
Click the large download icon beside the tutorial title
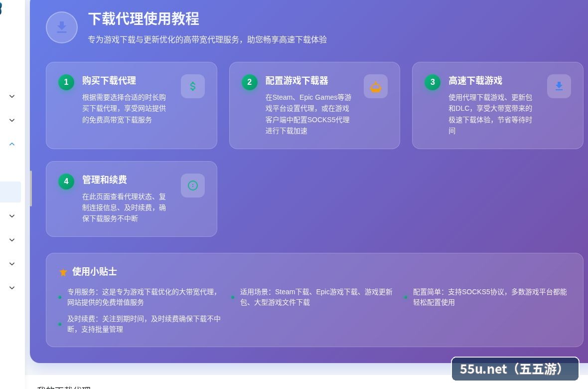tap(62, 27)
